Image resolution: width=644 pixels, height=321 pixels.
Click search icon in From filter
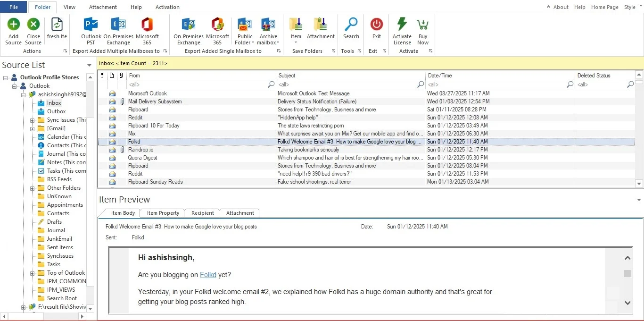pos(271,84)
